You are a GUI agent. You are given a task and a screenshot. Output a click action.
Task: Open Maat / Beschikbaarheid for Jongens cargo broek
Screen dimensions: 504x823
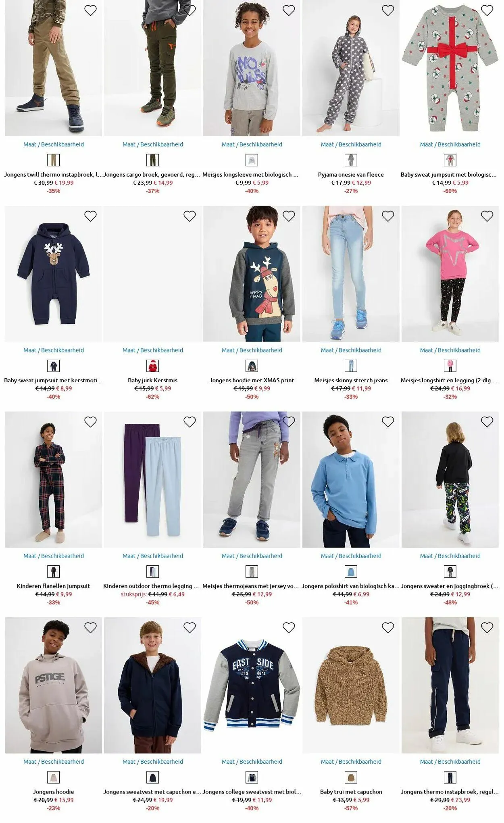153,144
